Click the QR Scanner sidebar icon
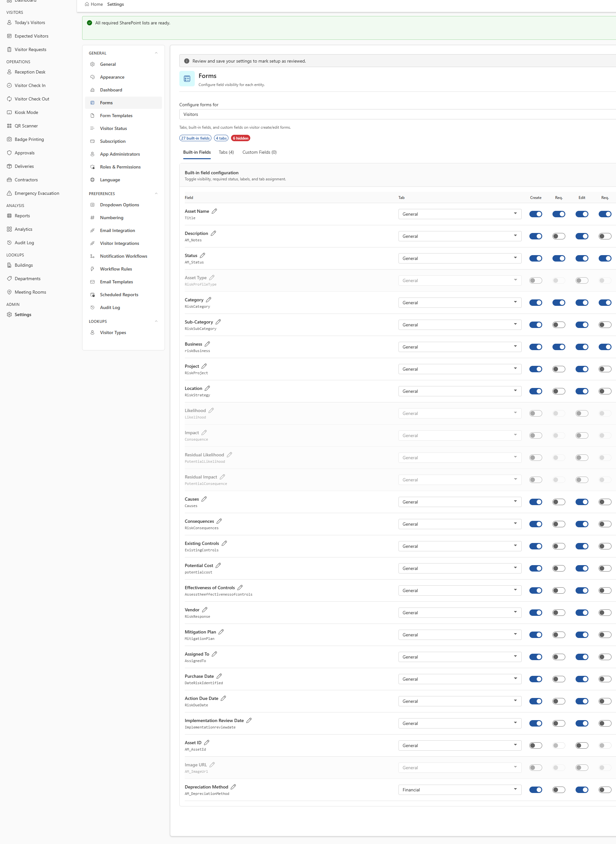This screenshot has height=844, width=616. pyautogui.click(x=9, y=126)
